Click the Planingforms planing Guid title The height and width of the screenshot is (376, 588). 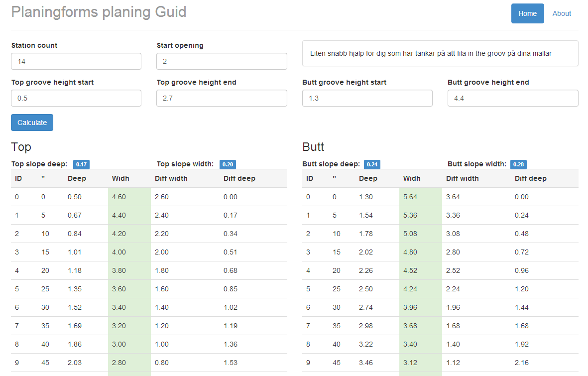click(99, 12)
